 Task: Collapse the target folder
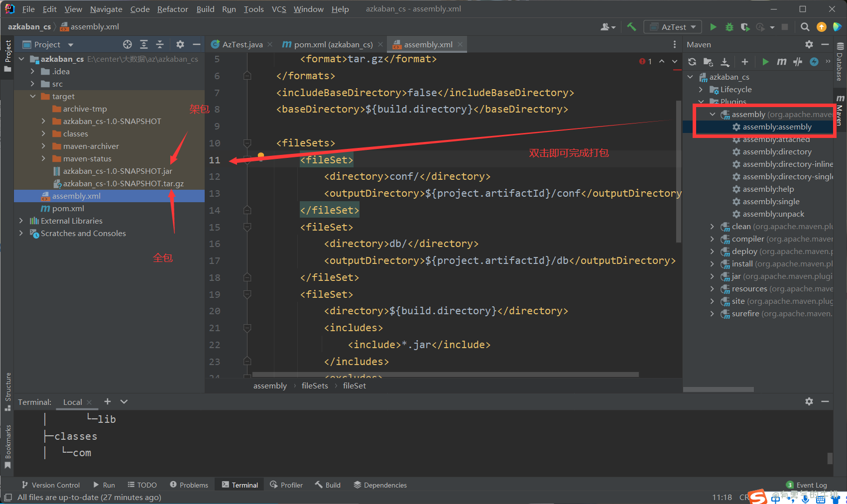[33, 96]
